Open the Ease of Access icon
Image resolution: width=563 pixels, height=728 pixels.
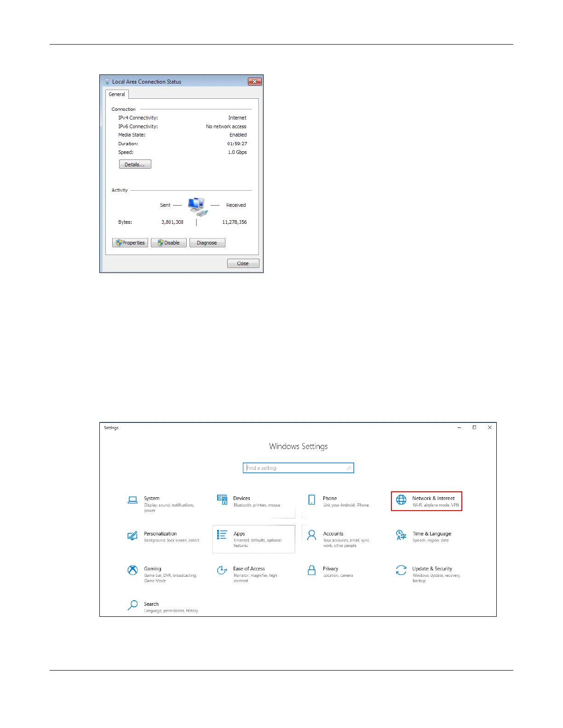click(222, 570)
